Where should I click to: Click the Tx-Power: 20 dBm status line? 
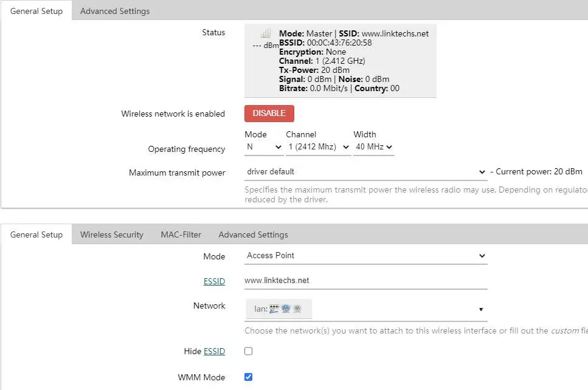[x=314, y=70]
